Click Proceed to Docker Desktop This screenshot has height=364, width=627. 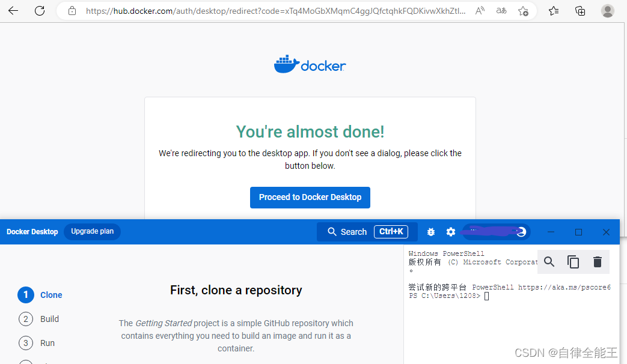[x=310, y=197]
